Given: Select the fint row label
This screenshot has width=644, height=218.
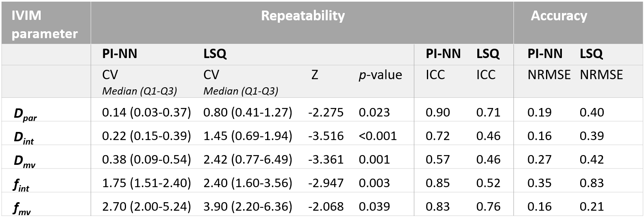Looking at the screenshot, I should (21, 185).
